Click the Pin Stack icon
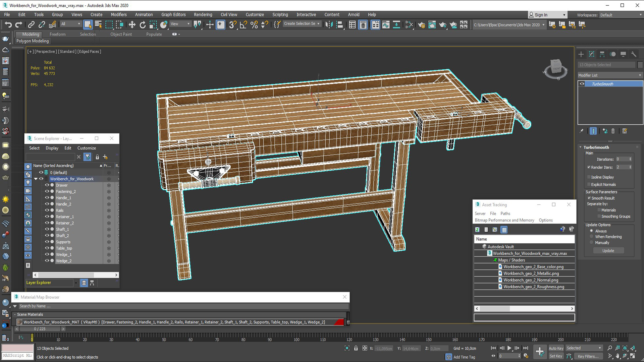Image resolution: width=644 pixels, height=362 pixels. pyautogui.click(x=582, y=131)
